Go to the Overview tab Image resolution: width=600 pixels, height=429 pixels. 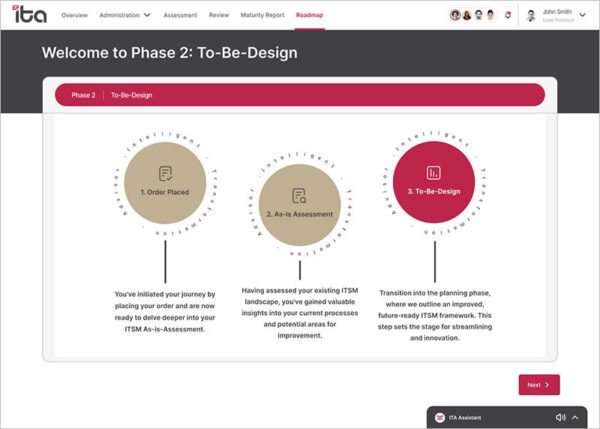click(74, 16)
